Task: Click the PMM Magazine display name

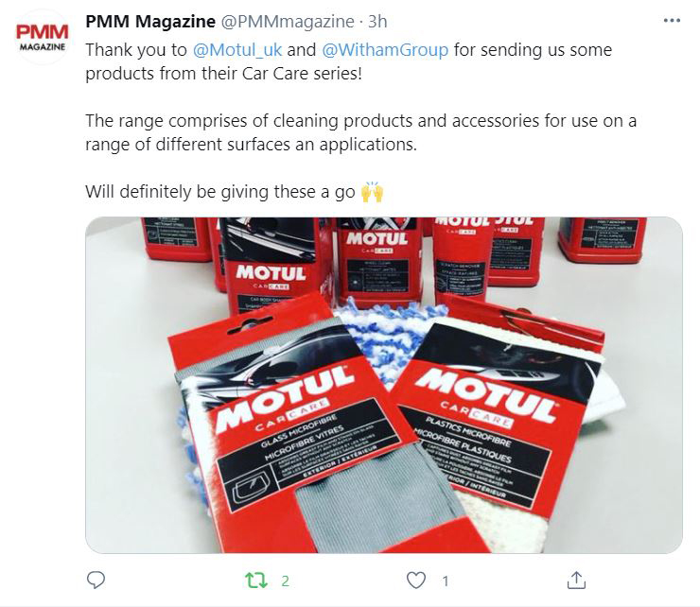Action: [x=150, y=21]
